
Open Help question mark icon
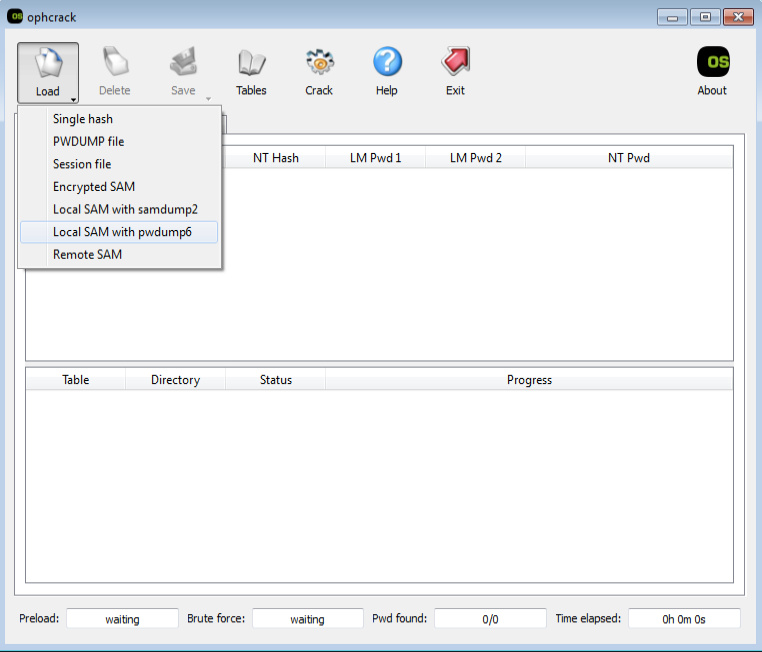[x=387, y=64]
